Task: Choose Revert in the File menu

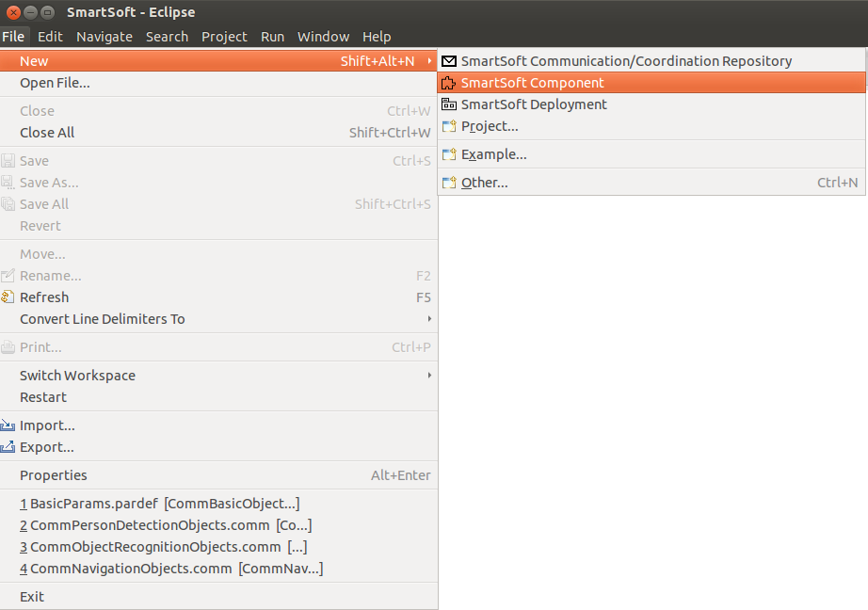Action: [x=218, y=226]
